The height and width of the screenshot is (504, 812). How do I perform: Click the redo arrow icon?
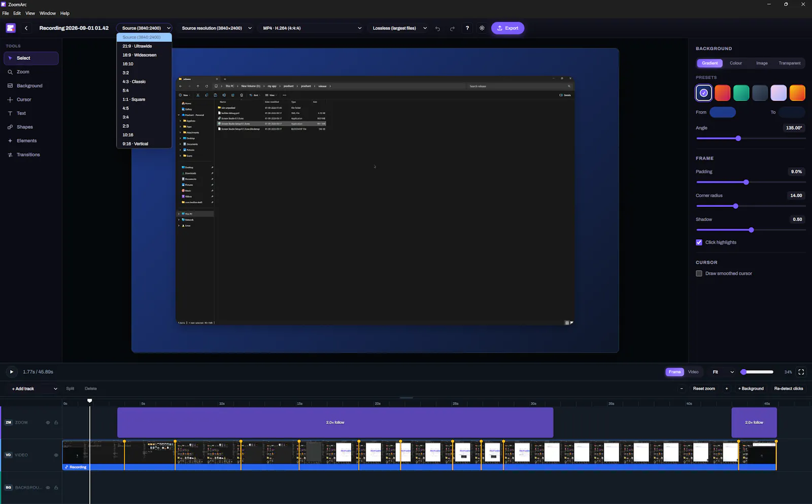[452, 28]
